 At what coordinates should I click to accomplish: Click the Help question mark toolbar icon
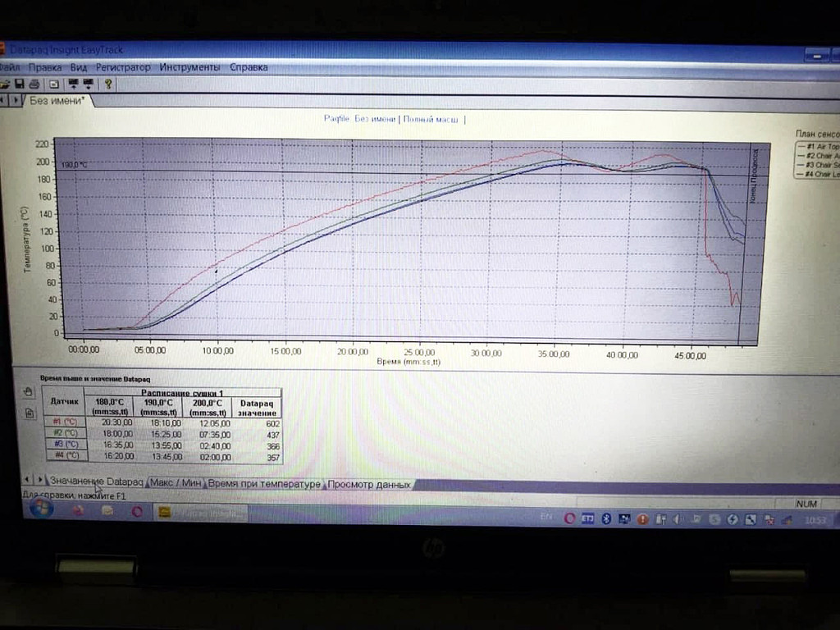point(107,84)
